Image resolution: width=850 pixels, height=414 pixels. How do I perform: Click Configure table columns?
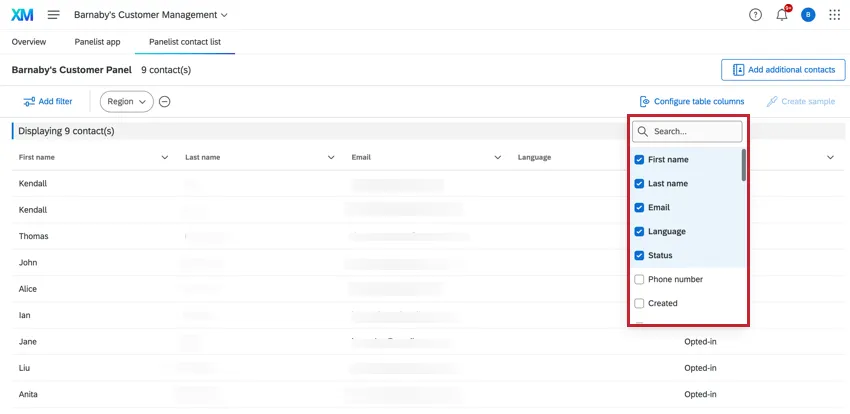pos(692,101)
